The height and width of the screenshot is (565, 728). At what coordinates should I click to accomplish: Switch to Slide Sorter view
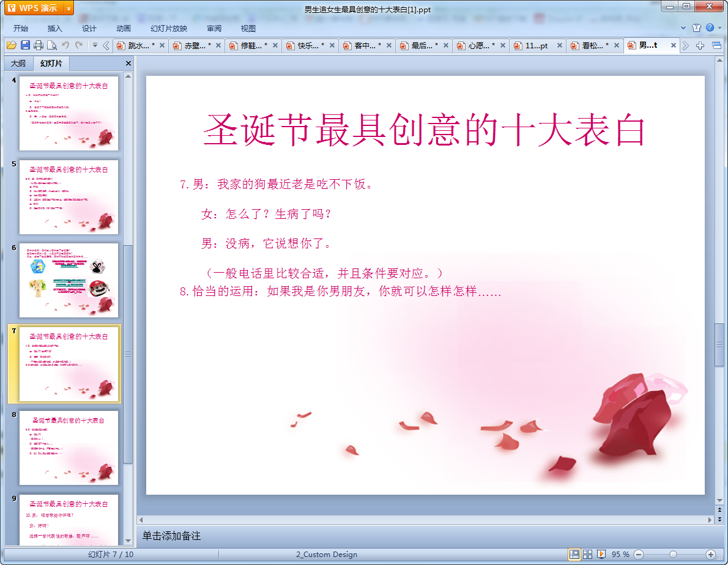tap(588, 555)
